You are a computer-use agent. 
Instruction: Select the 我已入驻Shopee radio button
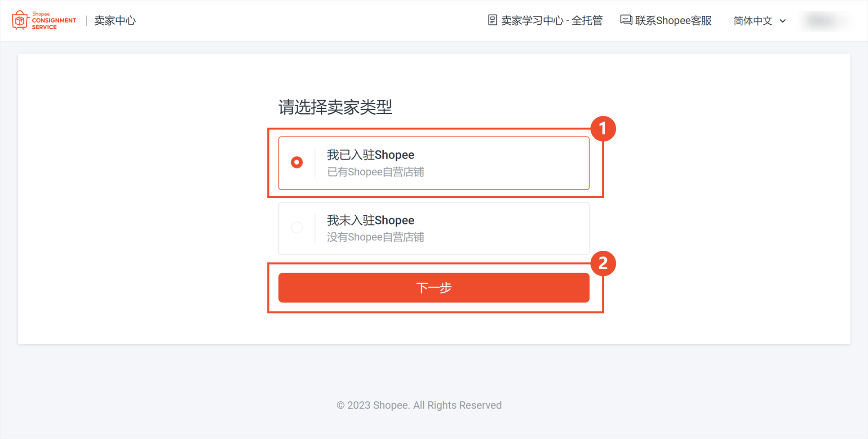(x=297, y=162)
